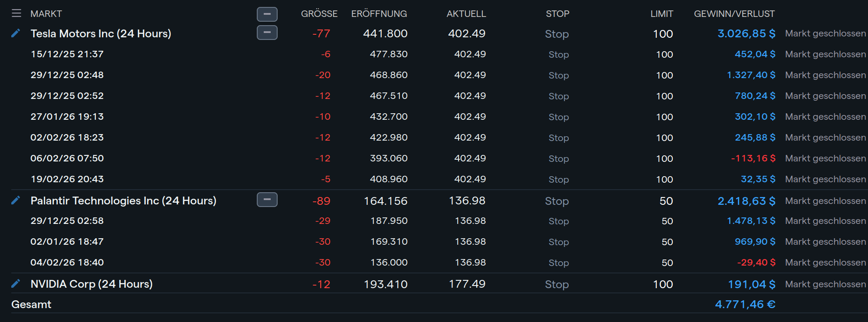The height and width of the screenshot is (322, 868).
Task: Select the Palantir trade from 04/02/26 18:40
Action: [x=67, y=263]
